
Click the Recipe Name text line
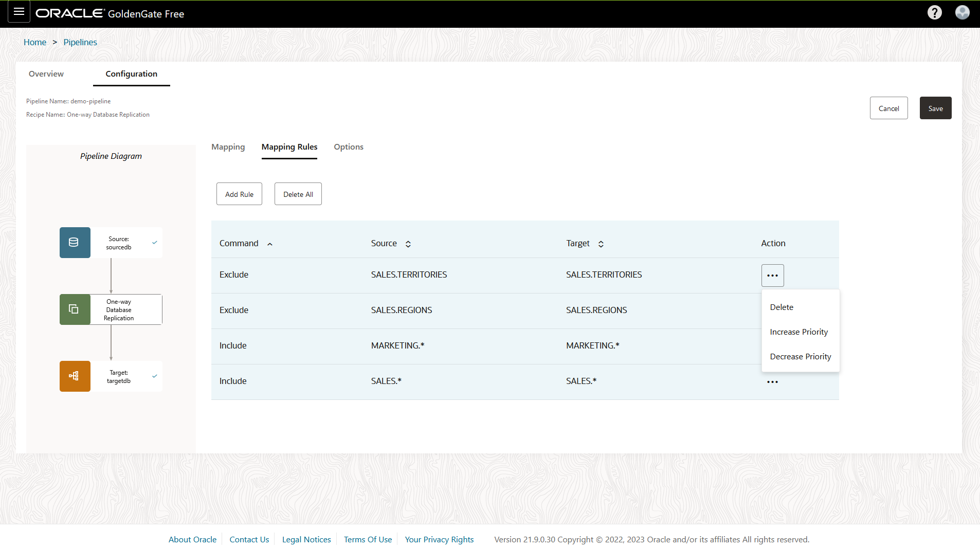[x=88, y=115]
